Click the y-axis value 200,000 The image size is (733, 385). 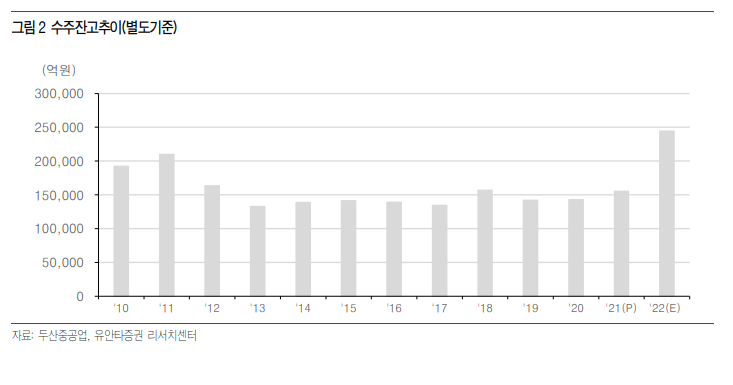[59, 162]
